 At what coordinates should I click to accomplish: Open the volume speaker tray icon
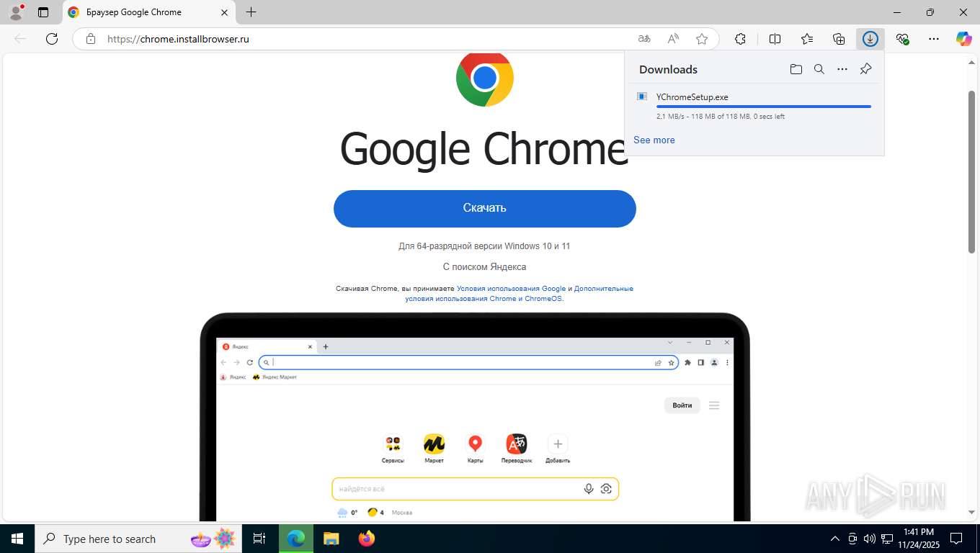(x=870, y=539)
